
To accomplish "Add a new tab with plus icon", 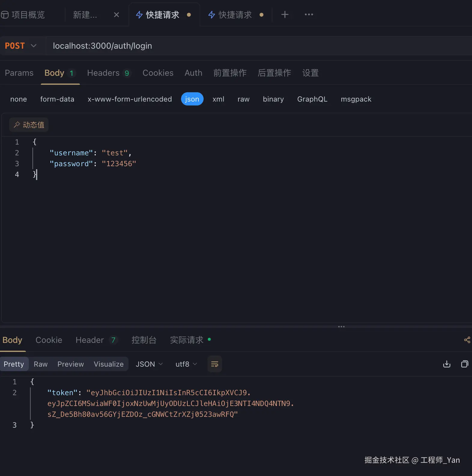I will 285,14.
